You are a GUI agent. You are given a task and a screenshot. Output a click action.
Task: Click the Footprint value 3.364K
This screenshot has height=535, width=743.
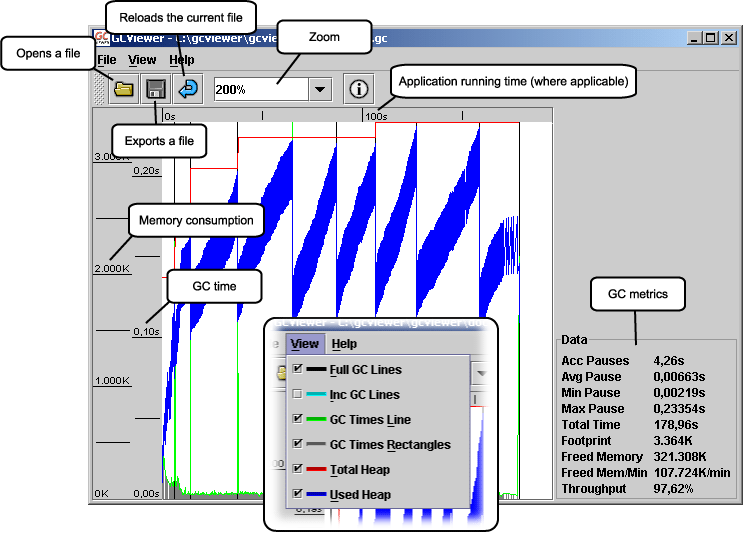coord(673,441)
